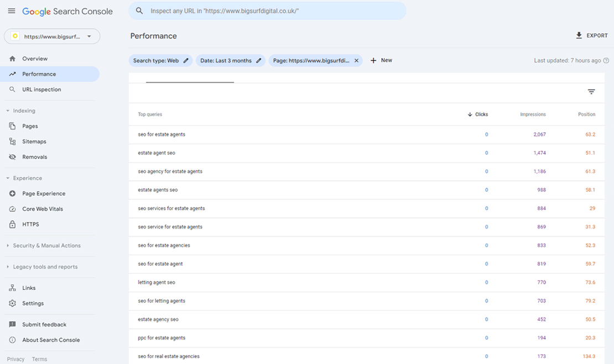
Task: Open the Last updated help icon
Action: pyautogui.click(x=606, y=60)
